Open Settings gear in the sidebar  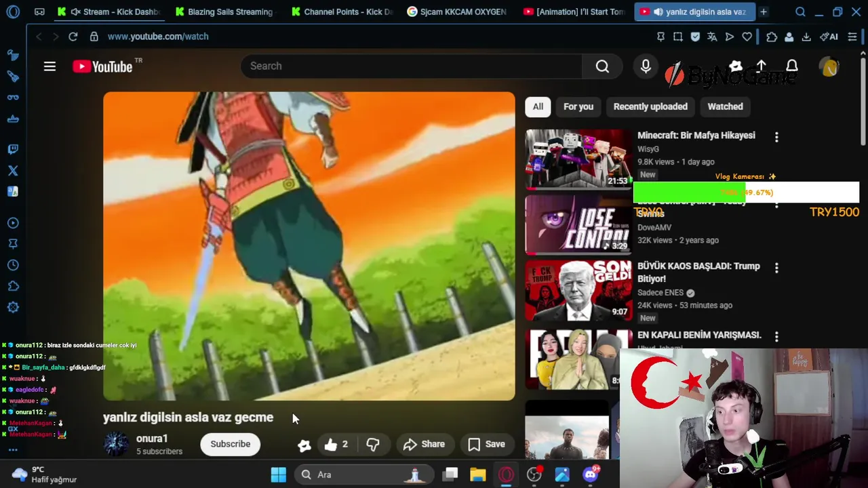point(13,307)
